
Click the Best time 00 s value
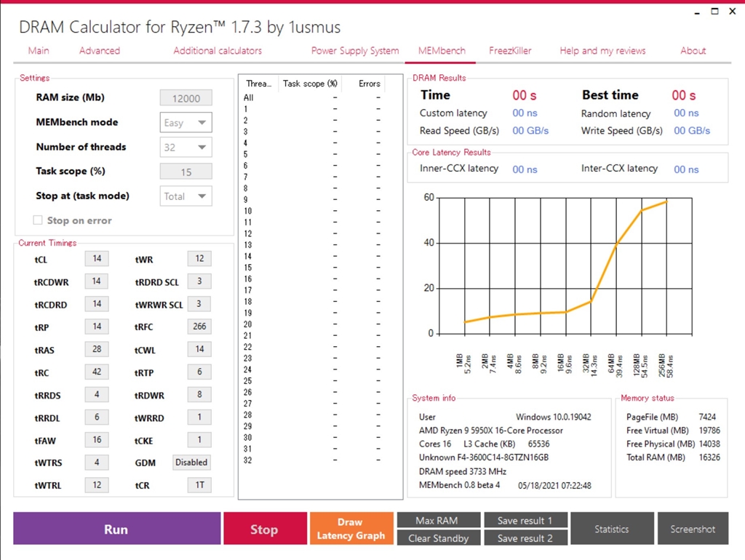point(683,95)
